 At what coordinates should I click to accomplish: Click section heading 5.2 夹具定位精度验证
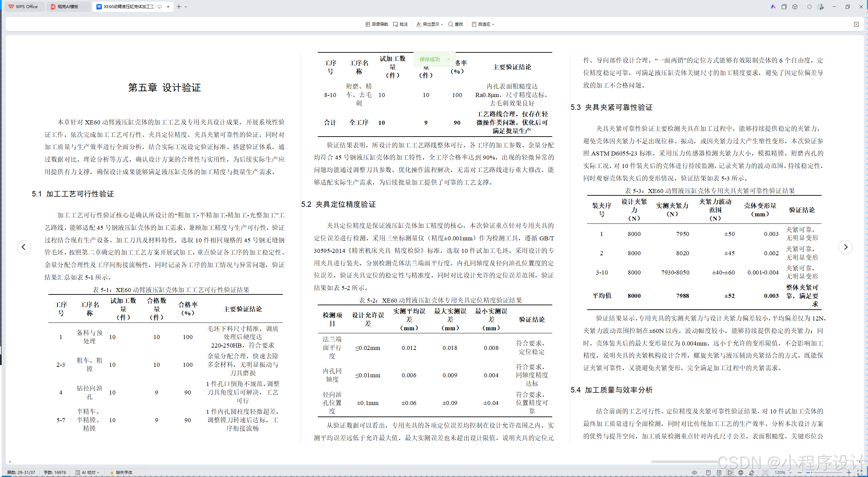(338, 204)
